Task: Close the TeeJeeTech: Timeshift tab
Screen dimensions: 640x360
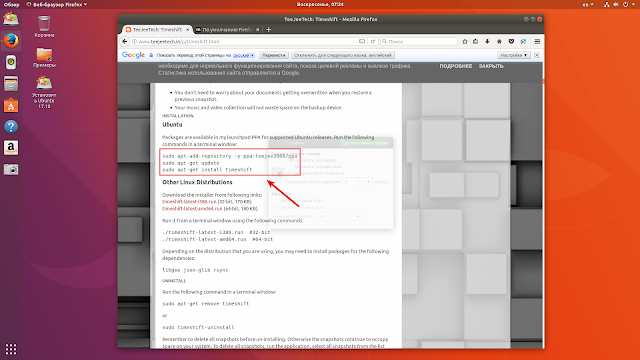Action: coord(188,29)
